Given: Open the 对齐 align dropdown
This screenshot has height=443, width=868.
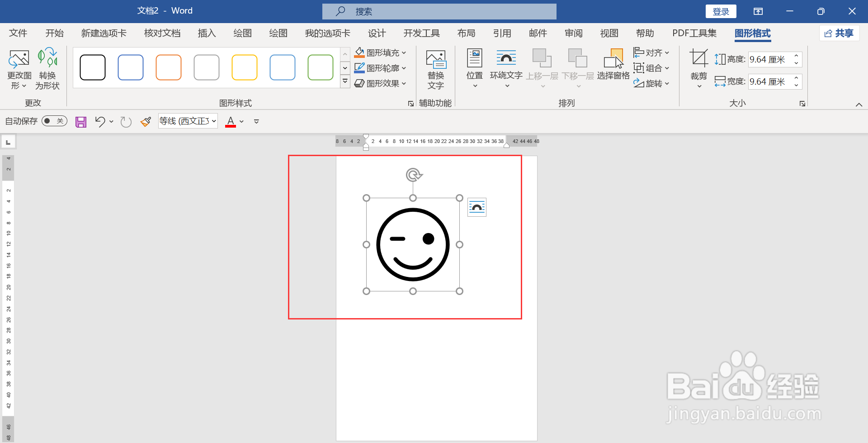Looking at the screenshot, I should pos(651,52).
